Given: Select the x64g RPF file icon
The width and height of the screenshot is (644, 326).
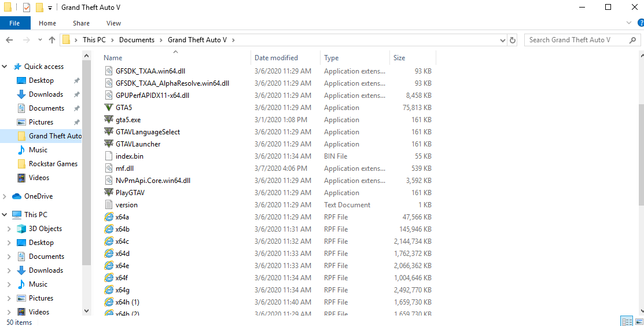Looking at the screenshot, I should point(108,290).
